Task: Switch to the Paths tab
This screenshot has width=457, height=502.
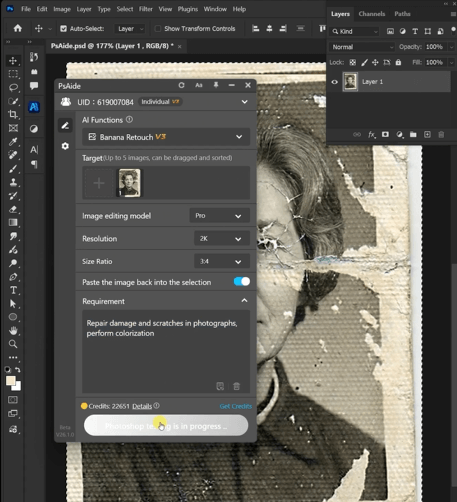Action: [x=402, y=14]
